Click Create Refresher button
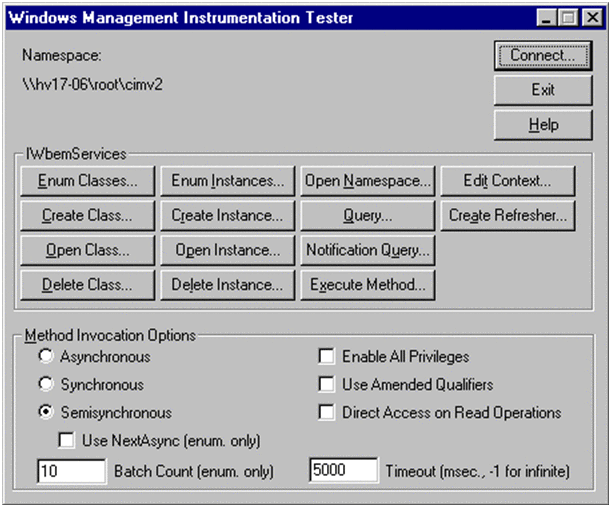 coord(507,215)
